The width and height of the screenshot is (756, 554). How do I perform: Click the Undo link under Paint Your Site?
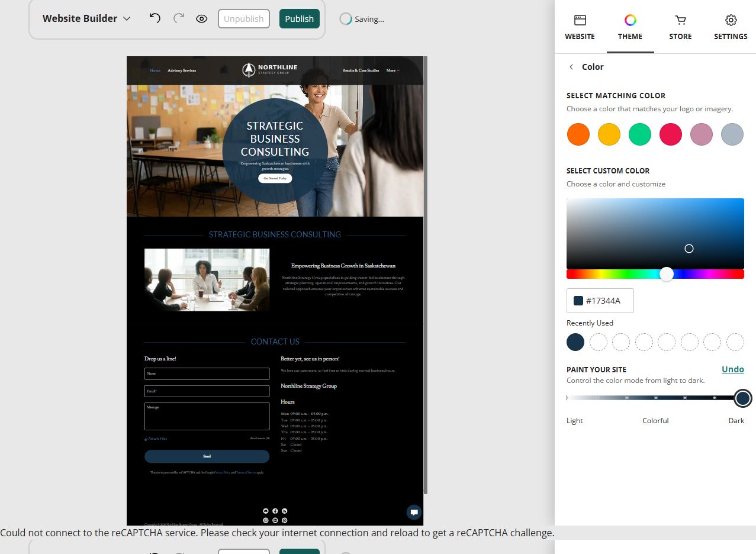click(732, 369)
